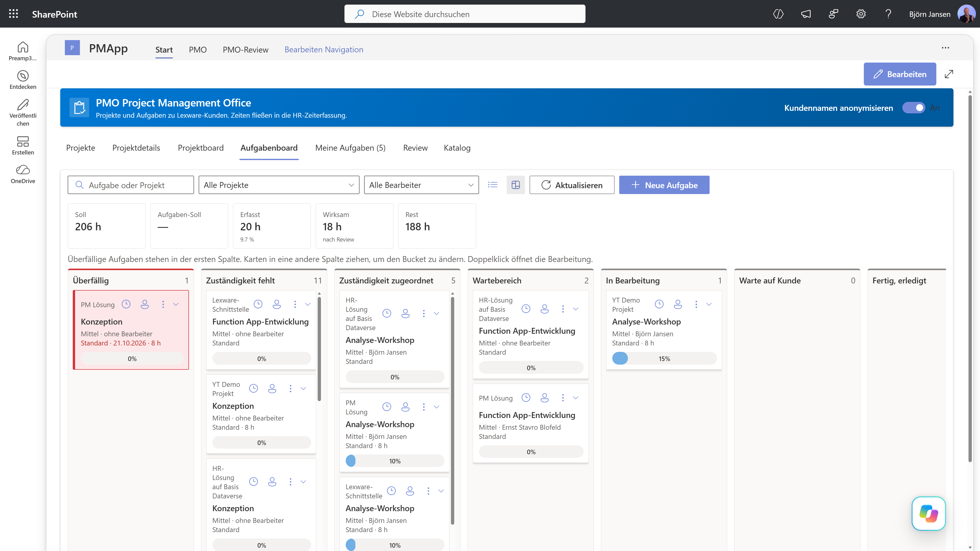Click the Bearbeiten page button
The image size is (980, 551).
900,74
